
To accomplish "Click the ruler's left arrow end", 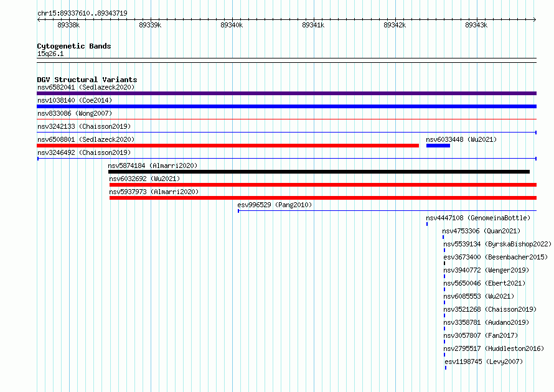I will 39,20.
